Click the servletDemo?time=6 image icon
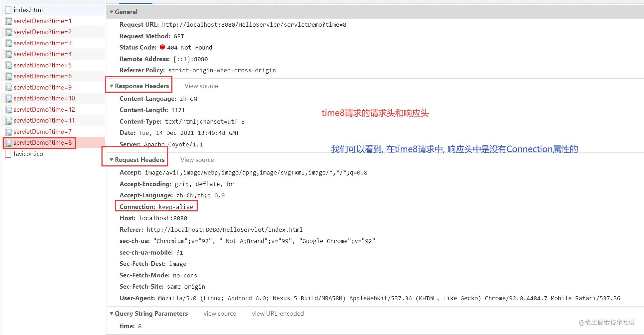644x335 pixels. (x=8, y=77)
